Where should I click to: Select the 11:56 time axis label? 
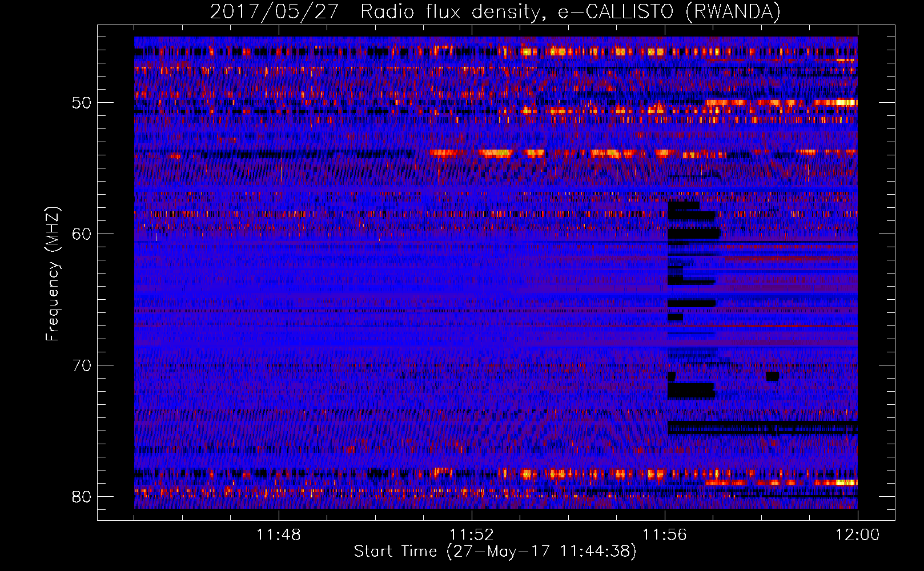[664, 535]
